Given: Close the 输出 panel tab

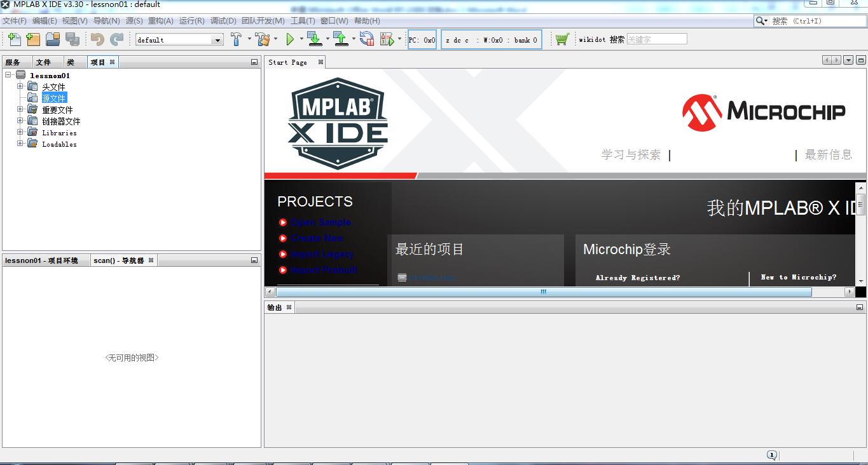Looking at the screenshot, I should [289, 307].
